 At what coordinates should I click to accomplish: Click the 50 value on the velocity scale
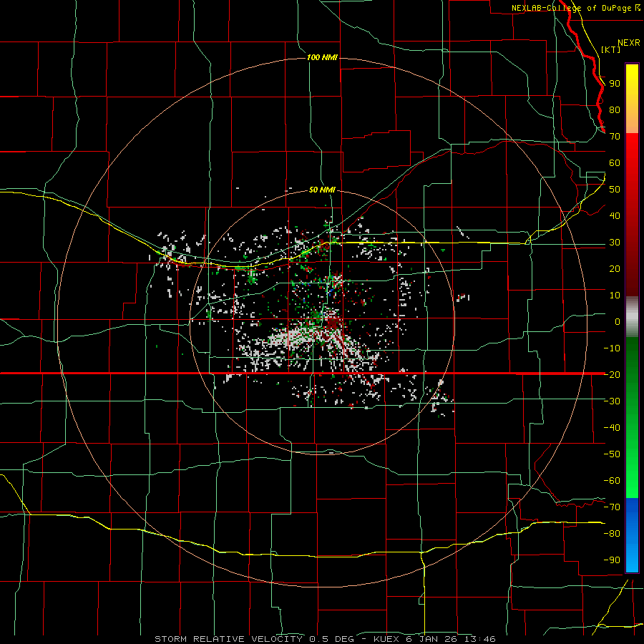(x=615, y=190)
